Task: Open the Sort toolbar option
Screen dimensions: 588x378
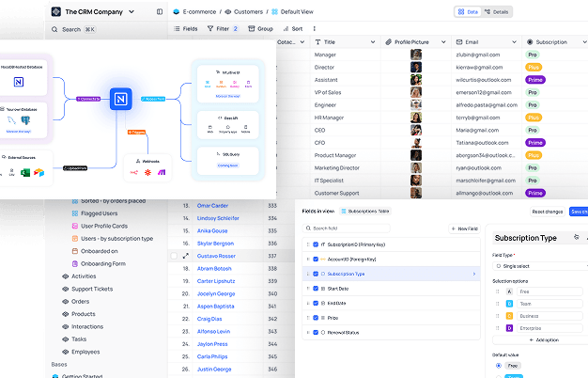Action: (293, 28)
